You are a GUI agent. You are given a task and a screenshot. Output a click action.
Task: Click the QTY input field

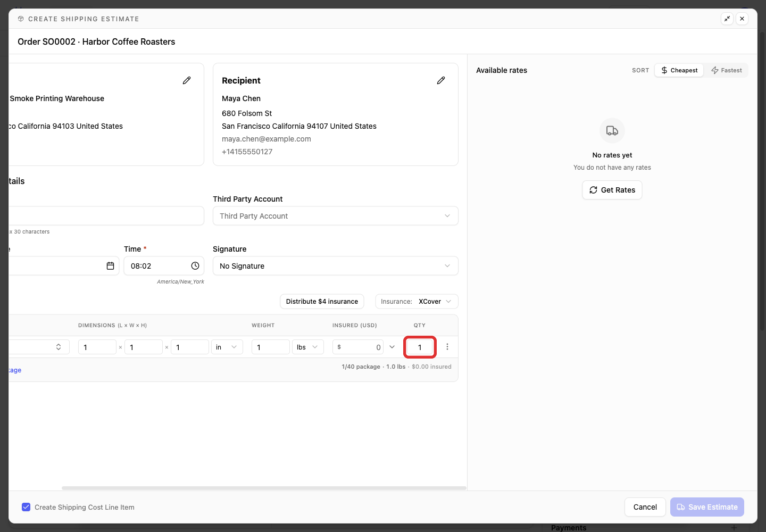click(420, 347)
